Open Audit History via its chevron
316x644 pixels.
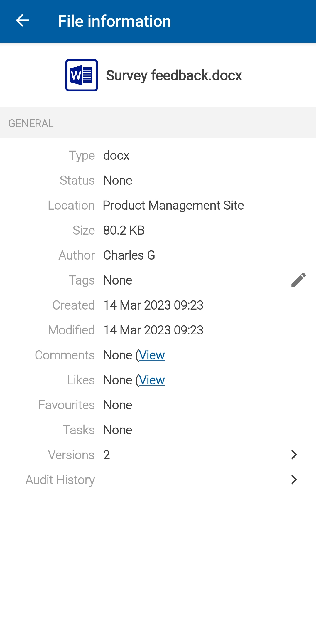click(294, 480)
